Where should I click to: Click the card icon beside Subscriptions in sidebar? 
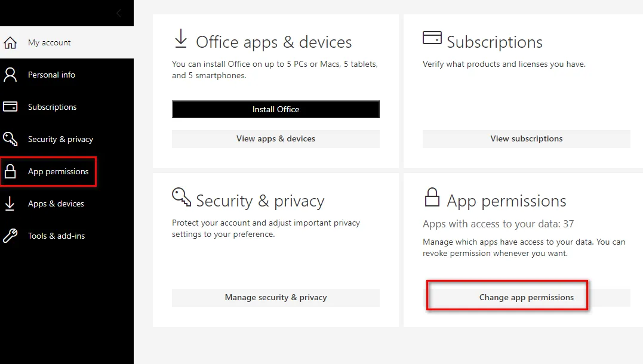coord(10,107)
